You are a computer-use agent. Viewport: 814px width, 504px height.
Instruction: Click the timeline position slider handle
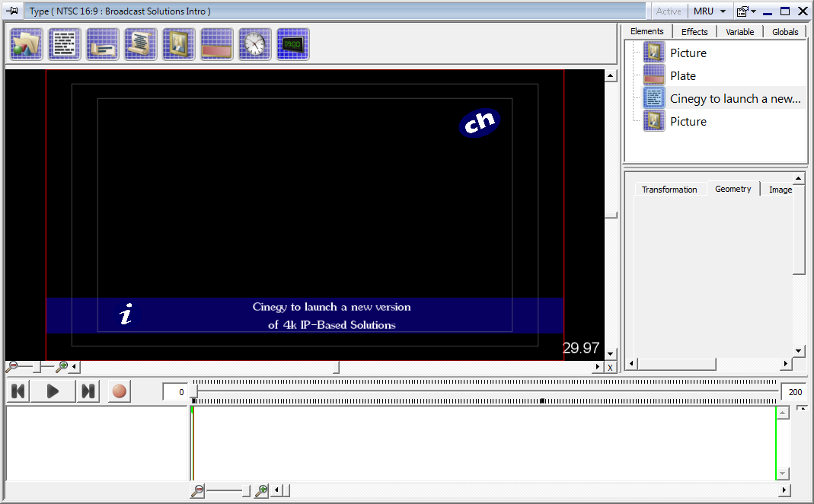tap(193, 391)
